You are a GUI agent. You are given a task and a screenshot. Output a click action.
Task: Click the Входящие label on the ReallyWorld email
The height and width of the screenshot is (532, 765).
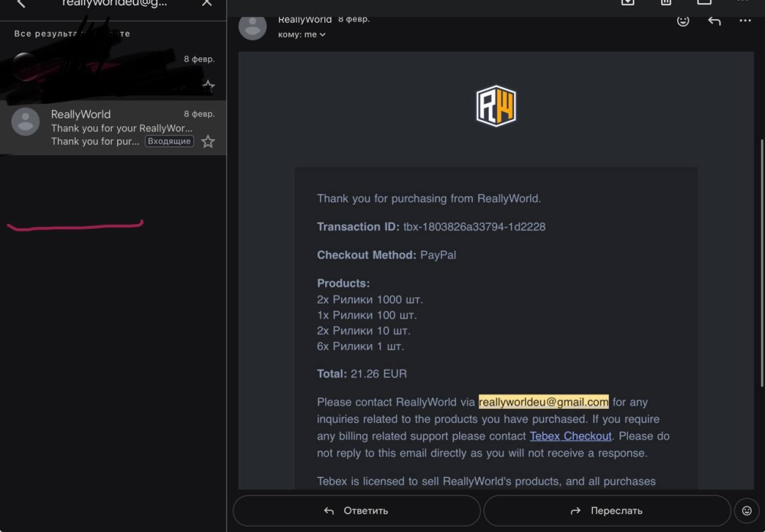pyautogui.click(x=169, y=141)
